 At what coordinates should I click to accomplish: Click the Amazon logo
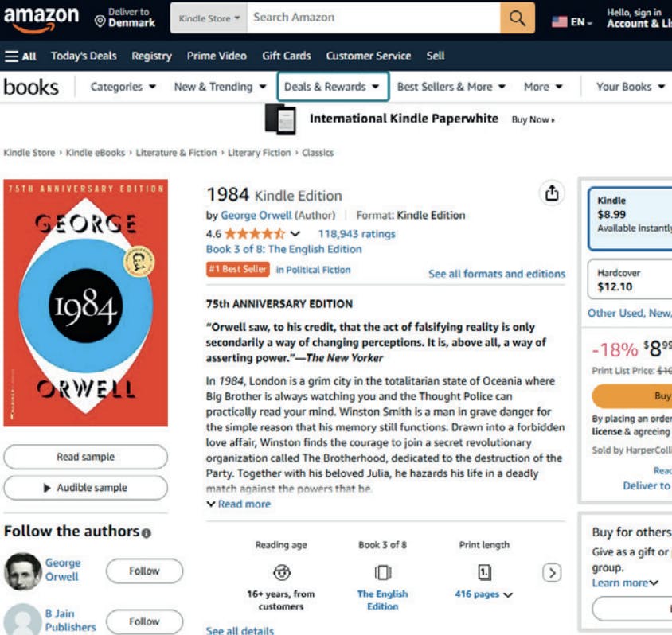(x=41, y=18)
